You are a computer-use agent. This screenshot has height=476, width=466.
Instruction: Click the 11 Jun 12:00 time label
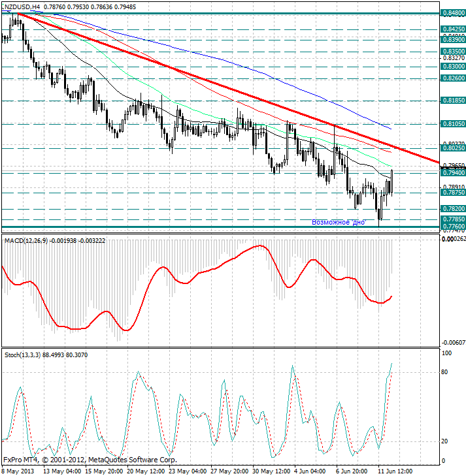click(x=395, y=471)
